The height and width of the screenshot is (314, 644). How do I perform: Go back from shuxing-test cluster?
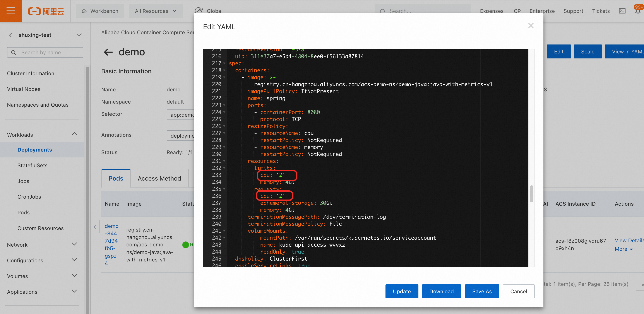10,35
